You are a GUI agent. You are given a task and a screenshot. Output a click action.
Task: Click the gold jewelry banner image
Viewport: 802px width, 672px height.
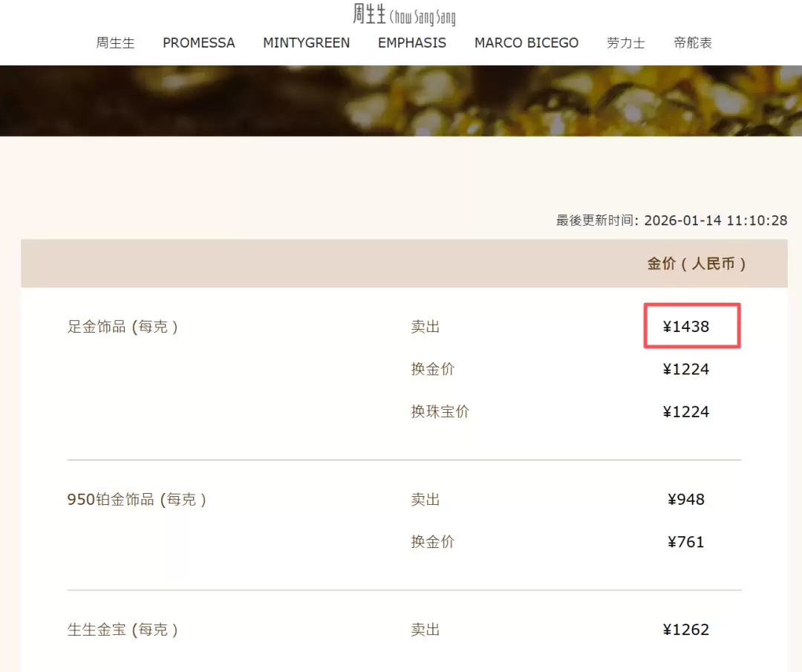[401, 100]
